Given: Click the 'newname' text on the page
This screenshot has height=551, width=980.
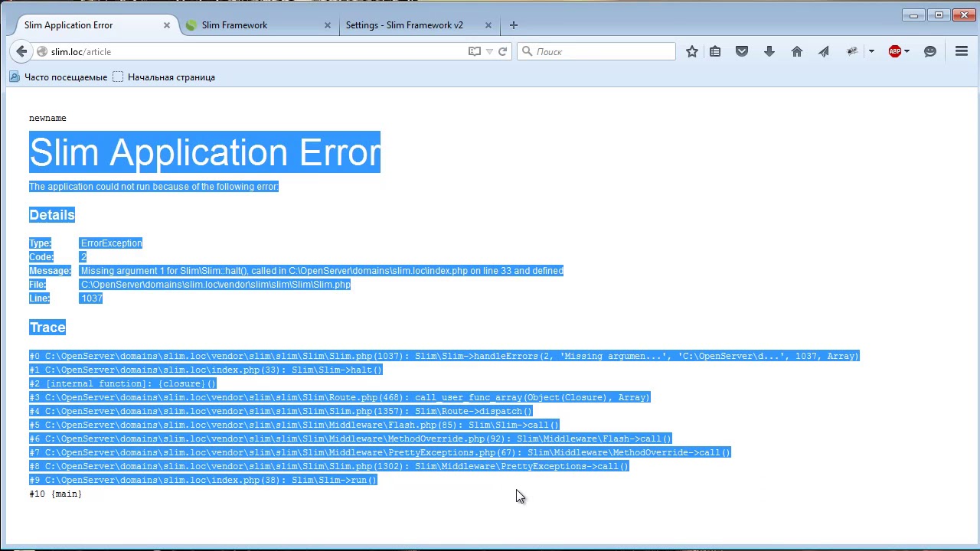Looking at the screenshot, I should [x=47, y=118].
